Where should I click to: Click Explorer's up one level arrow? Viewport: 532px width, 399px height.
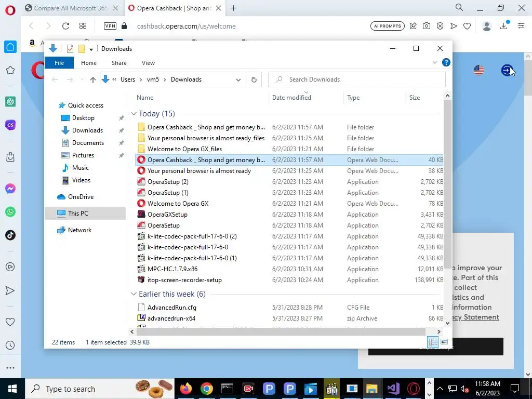coord(92,79)
